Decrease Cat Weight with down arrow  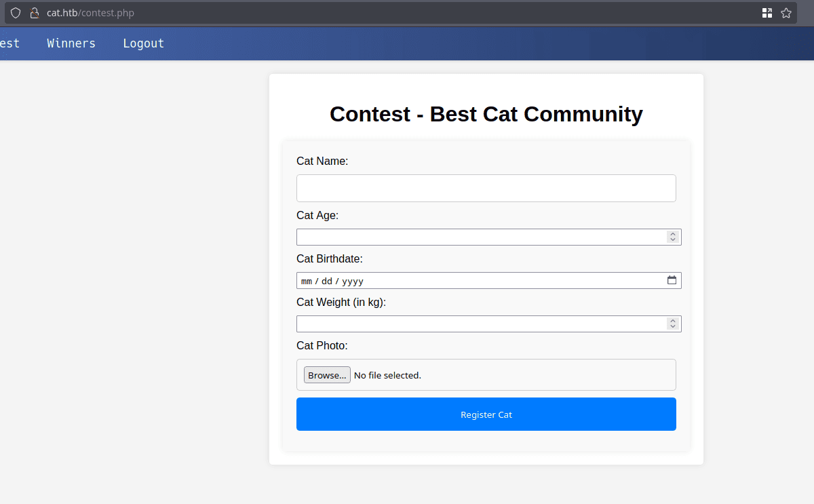673,326
